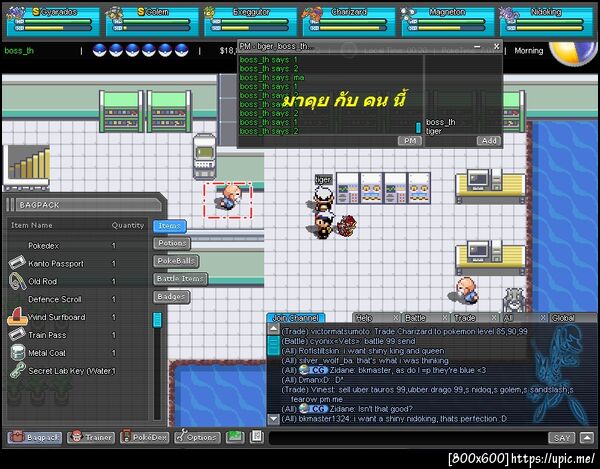The width and height of the screenshot is (600, 469).
Task: Switch to the PokeBalls bag tab
Action: tap(176, 261)
